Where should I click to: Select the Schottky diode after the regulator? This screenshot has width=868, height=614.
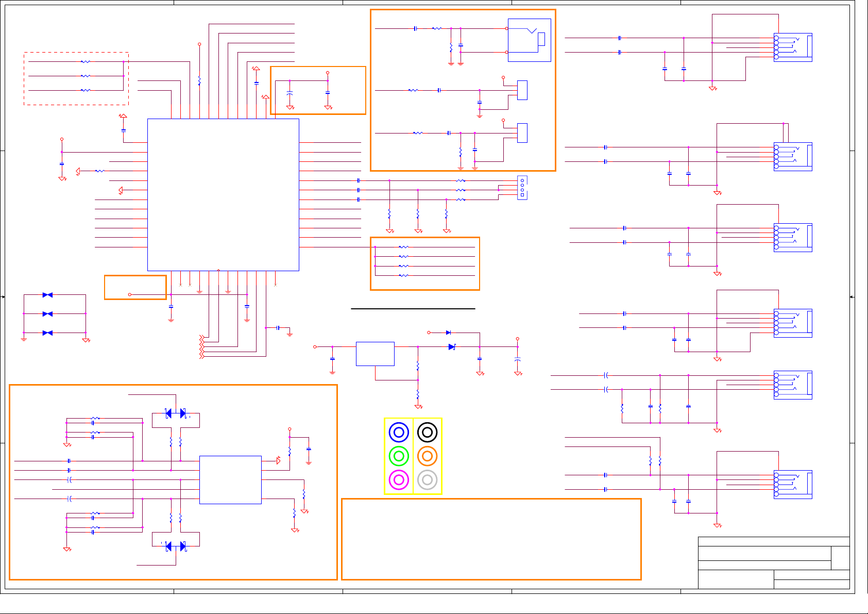coord(452,347)
